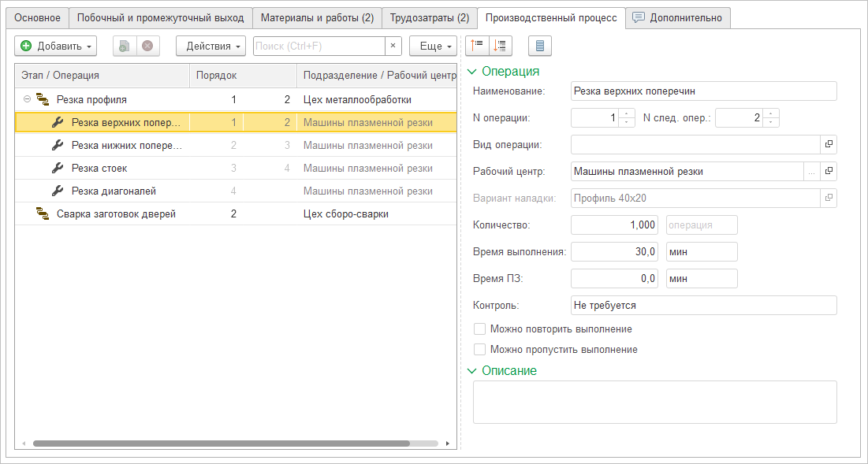This screenshot has width=868, height=464.
Task: Click the open icon for Рабочий центр field
Action: tap(829, 171)
